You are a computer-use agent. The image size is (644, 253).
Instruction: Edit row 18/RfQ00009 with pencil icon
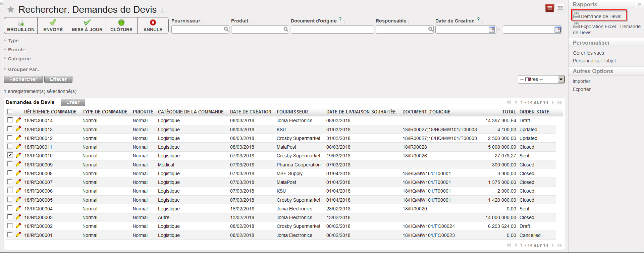click(18, 164)
